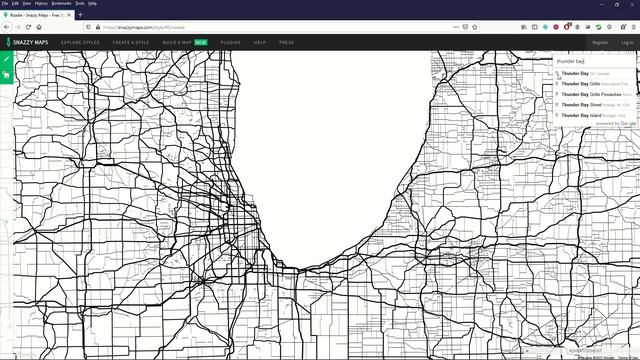
Task: Open a new browser tab with plus
Action: click(80, 15)
